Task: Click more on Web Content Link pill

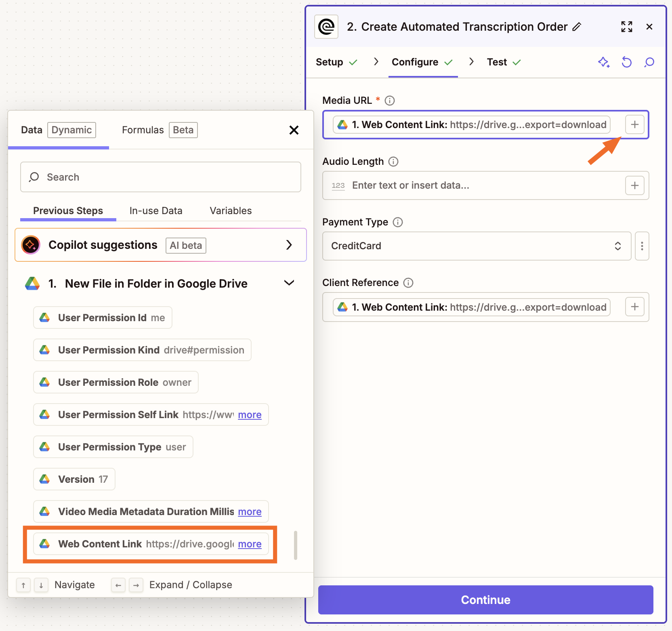Action: click(x=250, y=544)
